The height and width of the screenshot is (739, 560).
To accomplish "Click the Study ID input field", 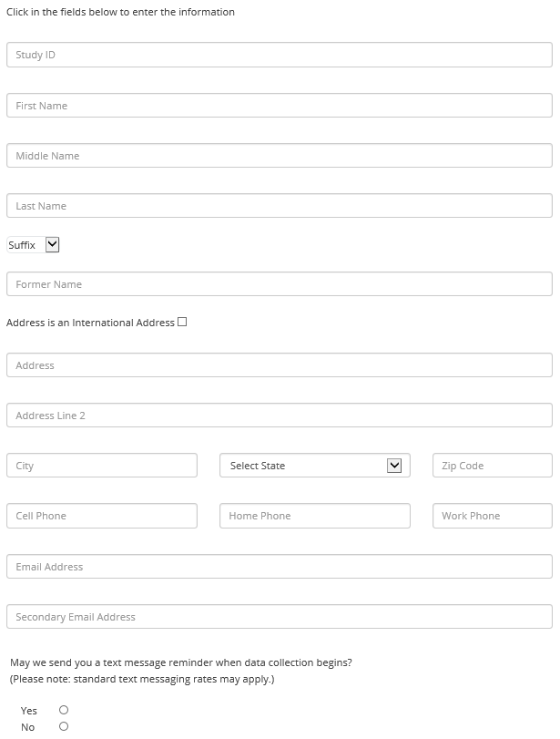I will coord(279,55).
